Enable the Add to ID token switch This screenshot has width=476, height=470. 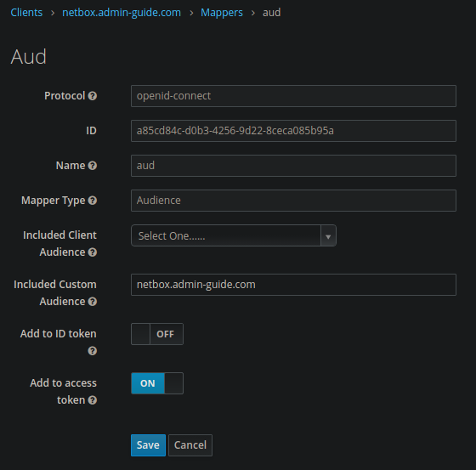pos(157,334)
